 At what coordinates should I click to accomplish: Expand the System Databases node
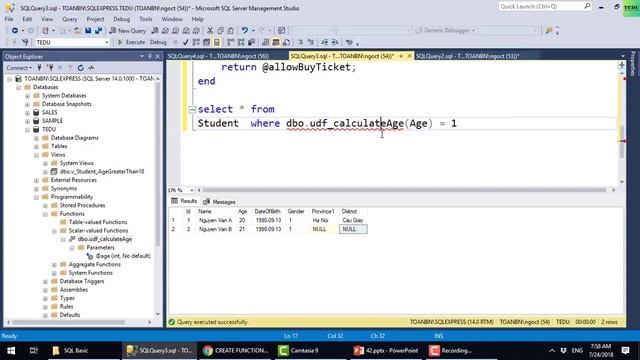27,96
